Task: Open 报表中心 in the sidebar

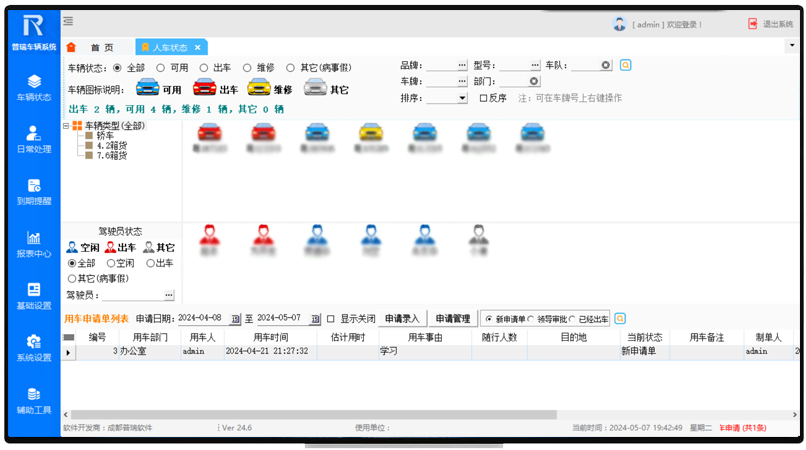Action: (34, 244)
